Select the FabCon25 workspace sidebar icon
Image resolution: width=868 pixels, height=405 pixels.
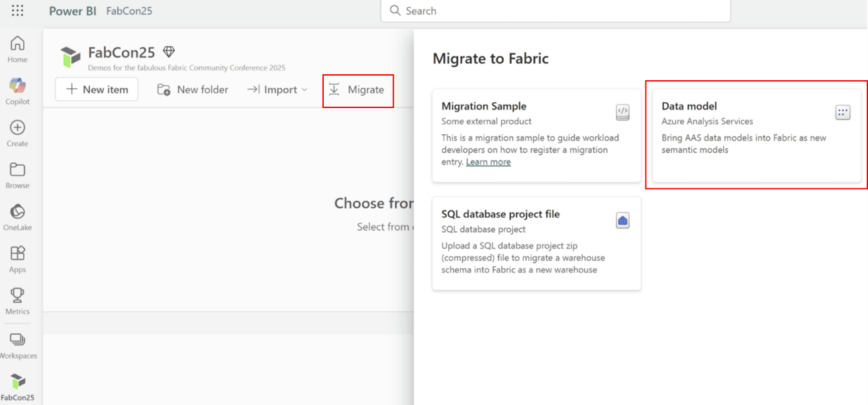tap(18, 386)
